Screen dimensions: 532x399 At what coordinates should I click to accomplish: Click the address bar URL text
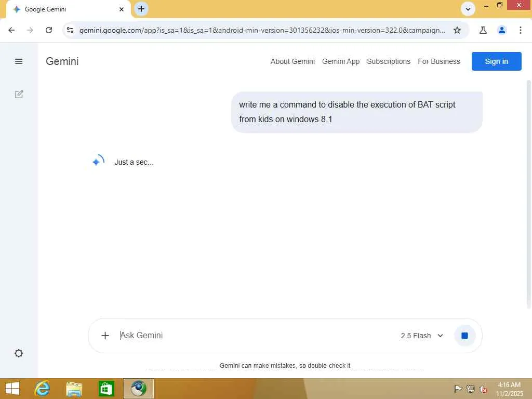(262, 30)
